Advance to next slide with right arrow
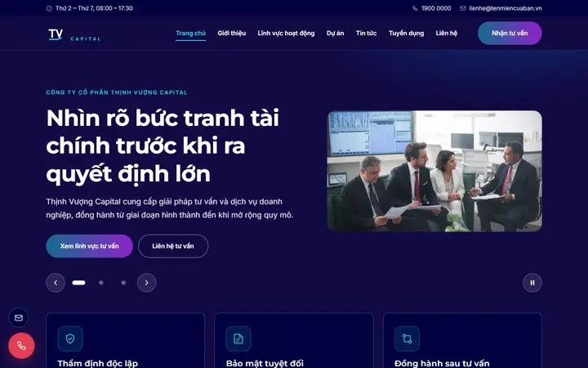 click(x=147, y=283)
